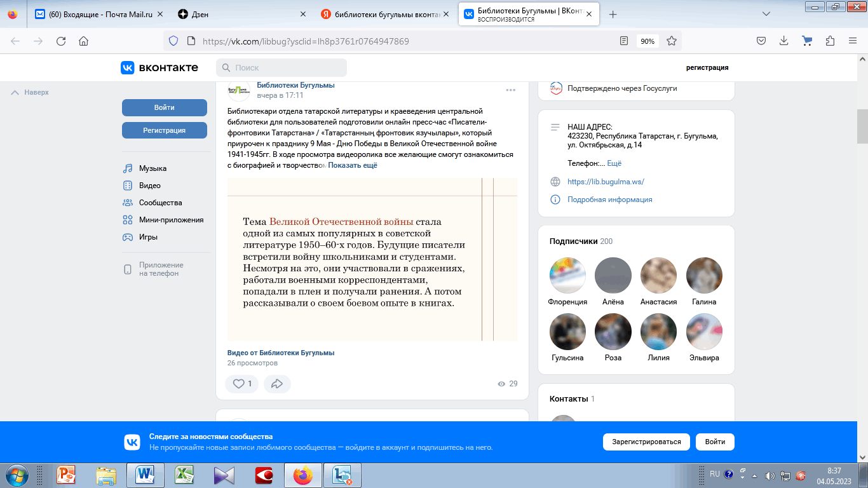Click the Регистрация sidebar button
868x488 pixels.
pyautogui.click(x=165, y=130)
